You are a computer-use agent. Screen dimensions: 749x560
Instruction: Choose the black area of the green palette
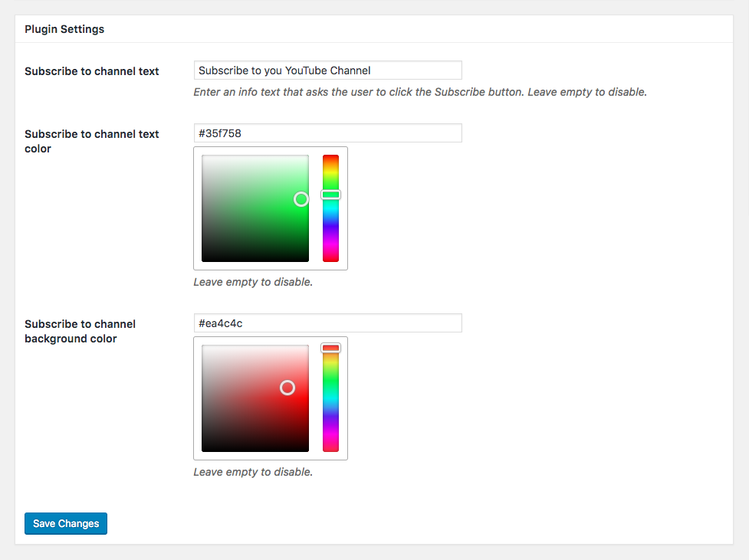tap(255, 258)
